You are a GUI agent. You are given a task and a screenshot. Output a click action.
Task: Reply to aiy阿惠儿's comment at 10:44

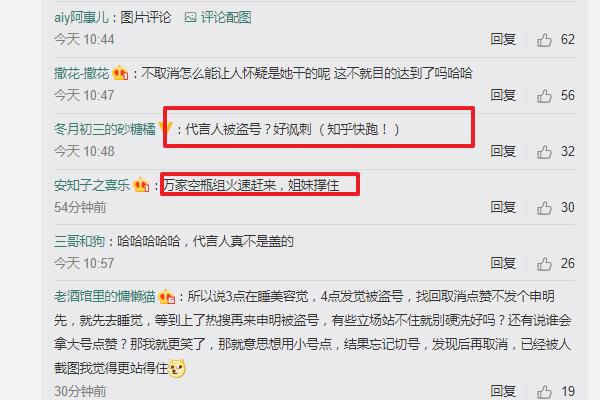click(x=503, y=39)
